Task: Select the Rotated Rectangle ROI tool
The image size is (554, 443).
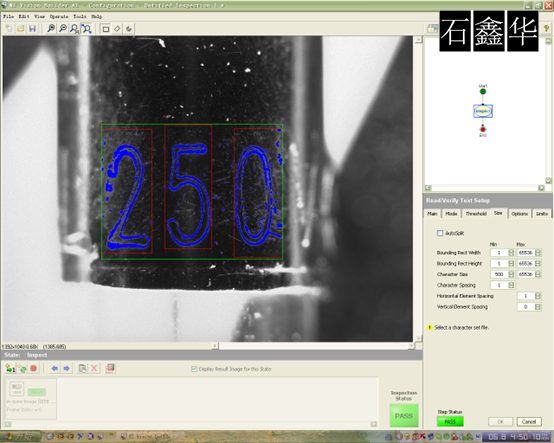Action: pos(117,29)
